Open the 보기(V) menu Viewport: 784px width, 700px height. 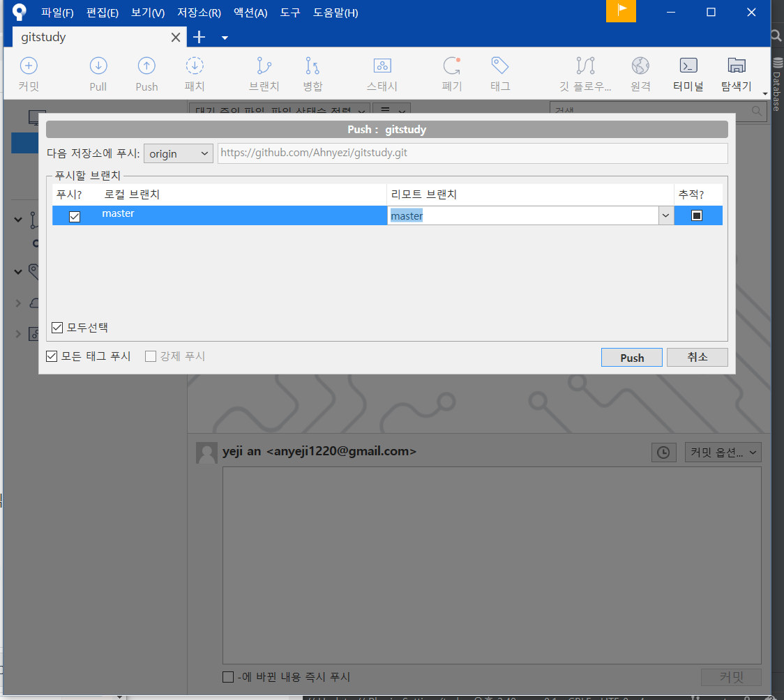[x=147, y=13]
